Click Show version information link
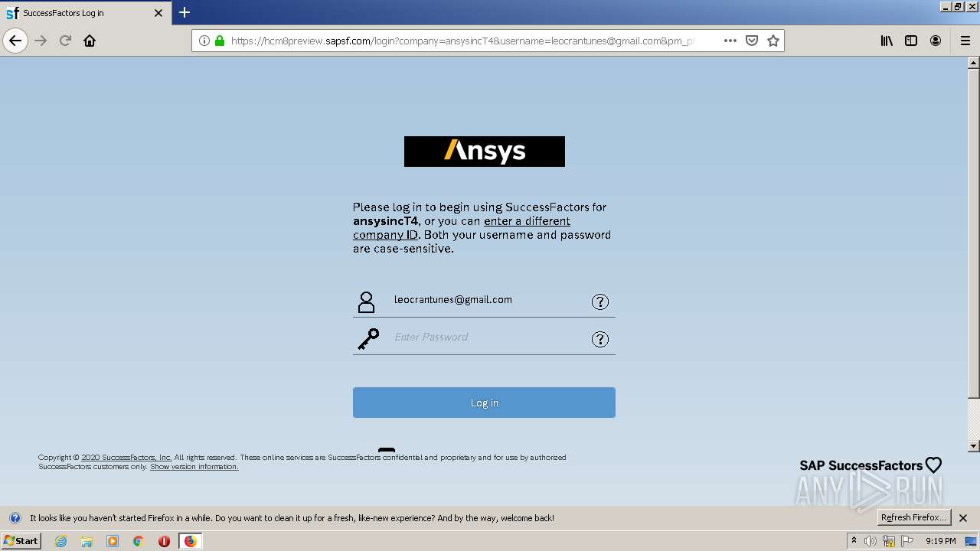The width and height of the screenshot is (980, 551). point(194,467)
